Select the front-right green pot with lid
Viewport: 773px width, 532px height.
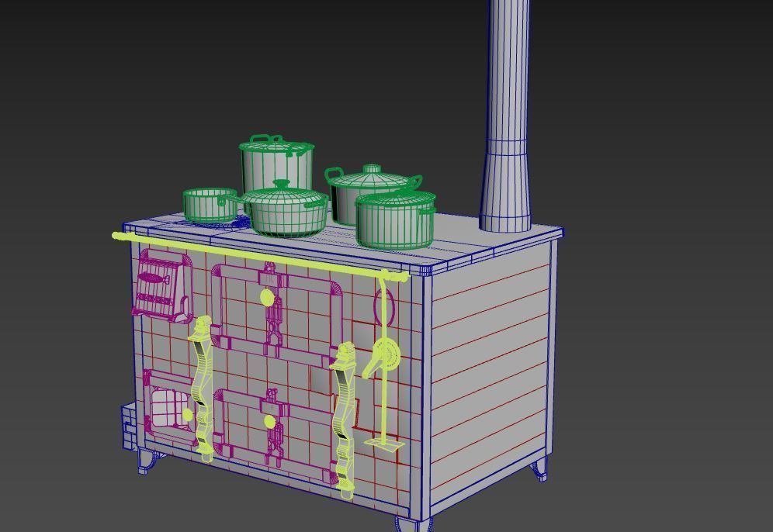coord(396,219)
